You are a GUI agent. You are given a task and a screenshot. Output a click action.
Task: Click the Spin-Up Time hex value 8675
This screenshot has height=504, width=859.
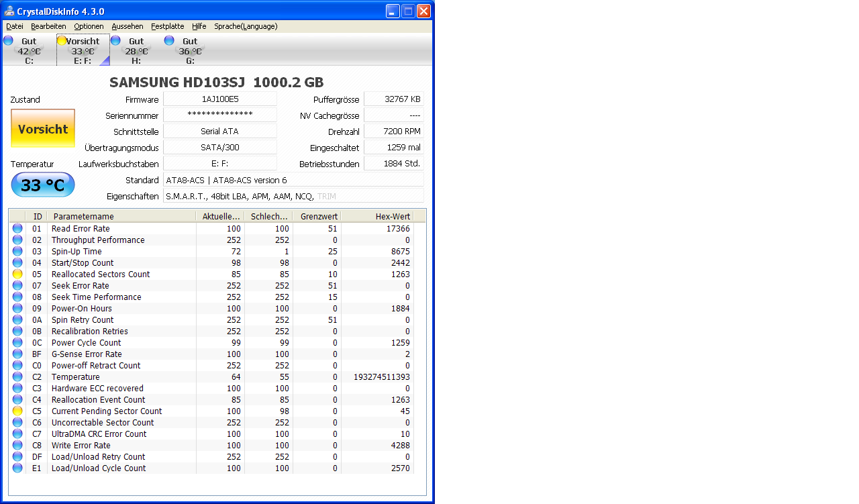pyautogui.click(x=401, y=252)
